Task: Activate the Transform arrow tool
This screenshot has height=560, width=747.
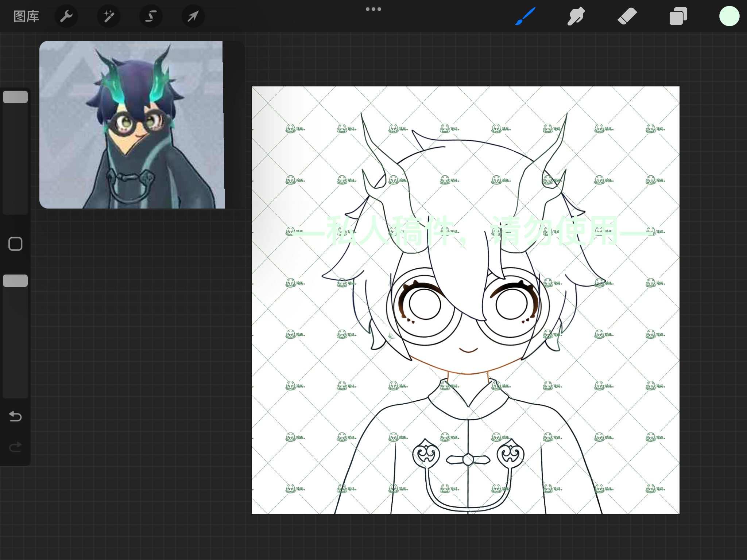Action: 193,16
